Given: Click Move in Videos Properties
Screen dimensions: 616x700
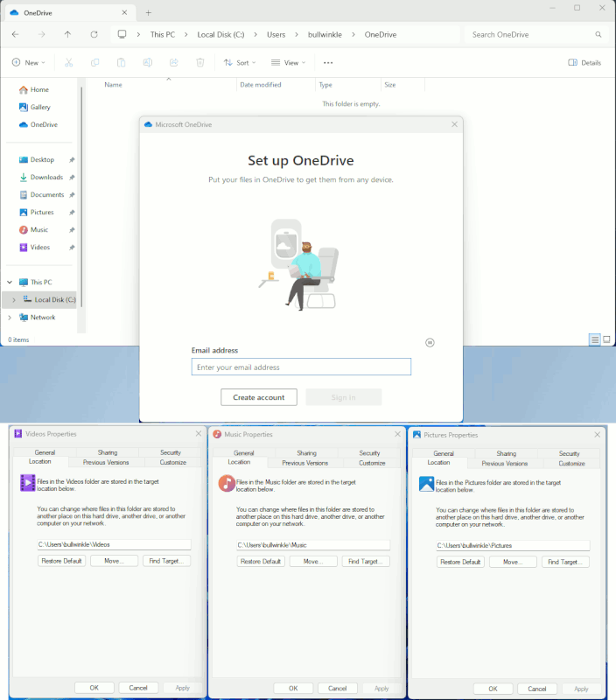Looking at the screenshot, I should click(115, 561).
